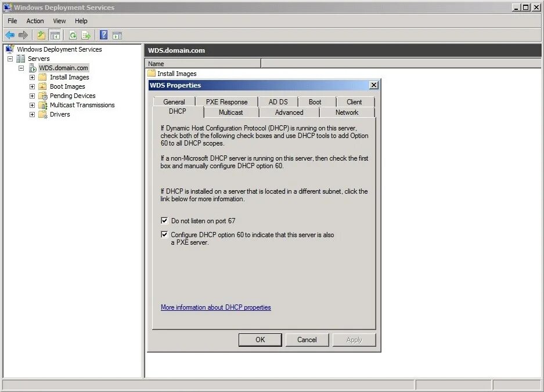
Task: Select Multicast Transmissions label in tree
Action: 82,105
